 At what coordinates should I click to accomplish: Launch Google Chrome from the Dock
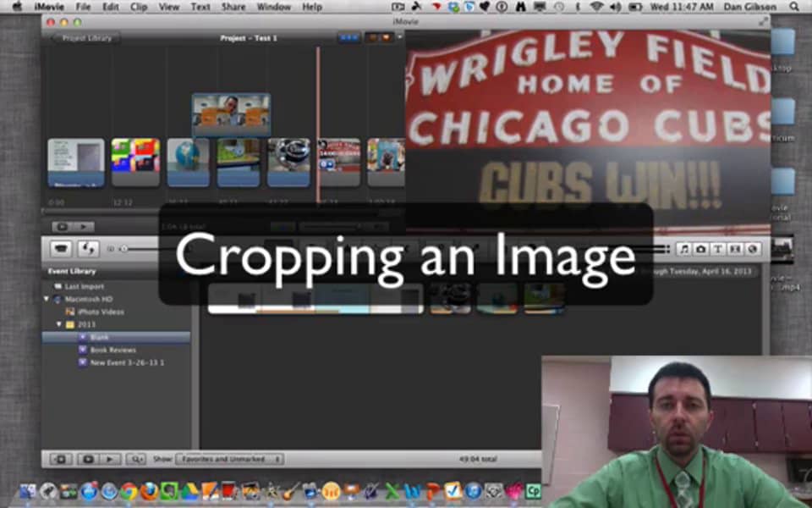(129, 490)
